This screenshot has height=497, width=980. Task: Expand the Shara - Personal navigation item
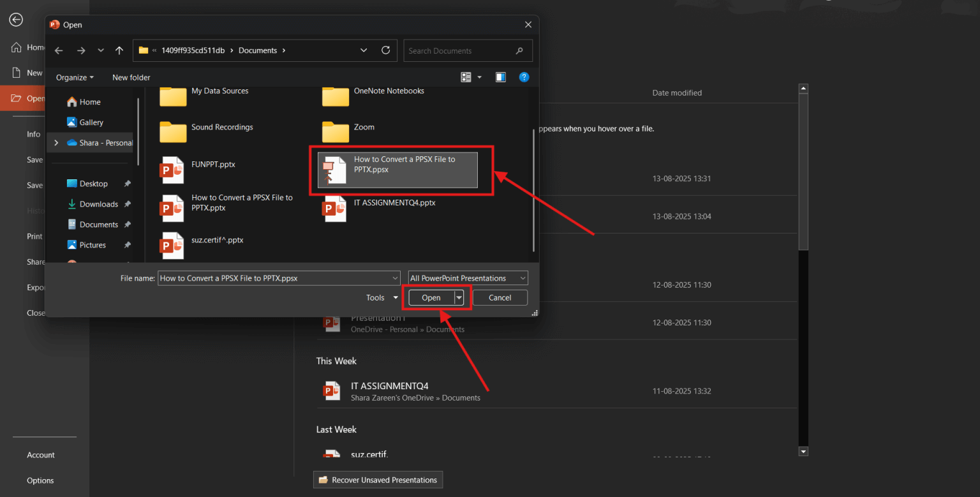click(x=56, y=142)
